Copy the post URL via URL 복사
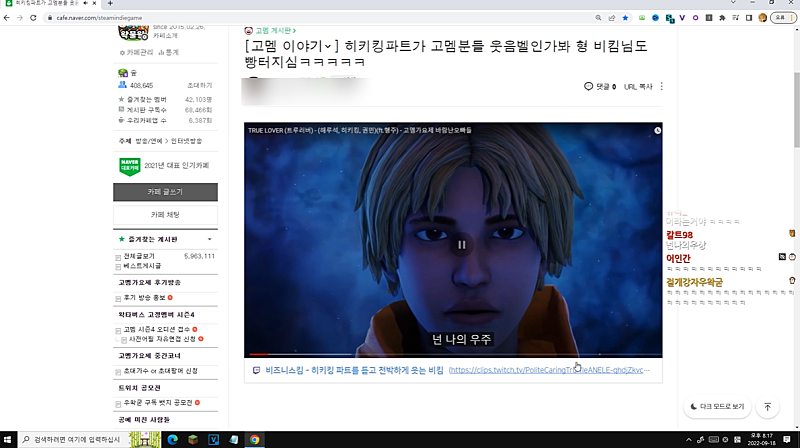Viewport: 800px width, 448px height. pyautogui.click(x=638, y=87)
